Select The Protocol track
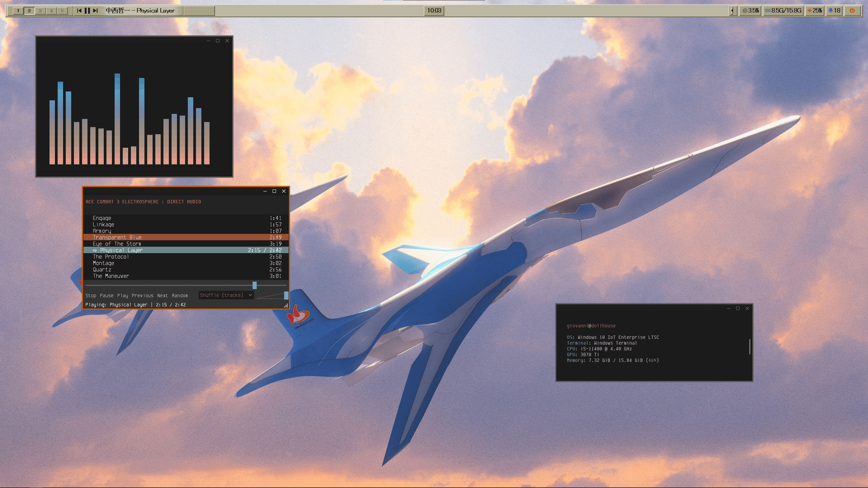The image size is (868, 488). click(186, 257)
